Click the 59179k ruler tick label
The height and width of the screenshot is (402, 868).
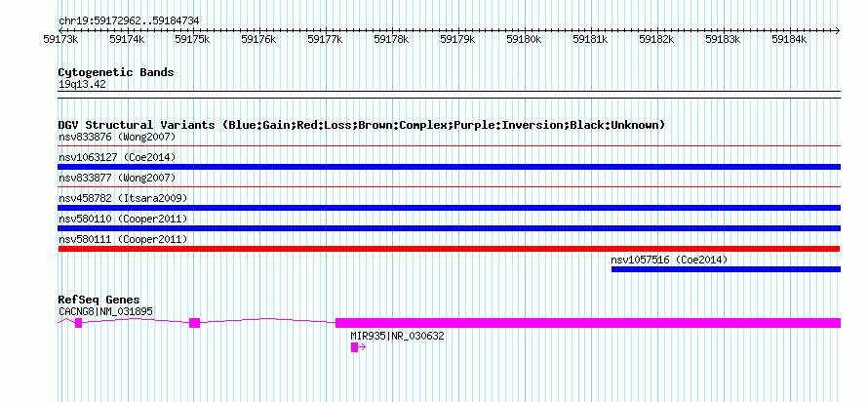point(457,39)
